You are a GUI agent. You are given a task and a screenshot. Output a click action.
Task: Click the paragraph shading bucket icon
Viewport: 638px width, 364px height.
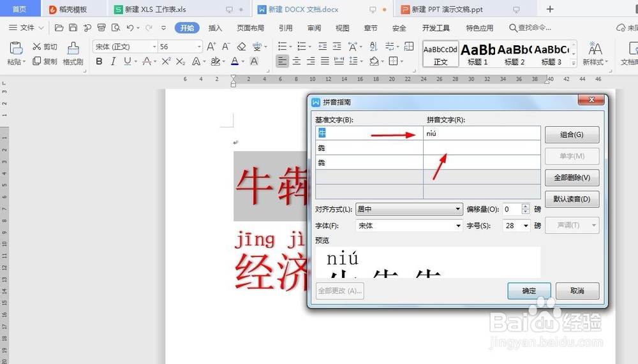(373, 61)
